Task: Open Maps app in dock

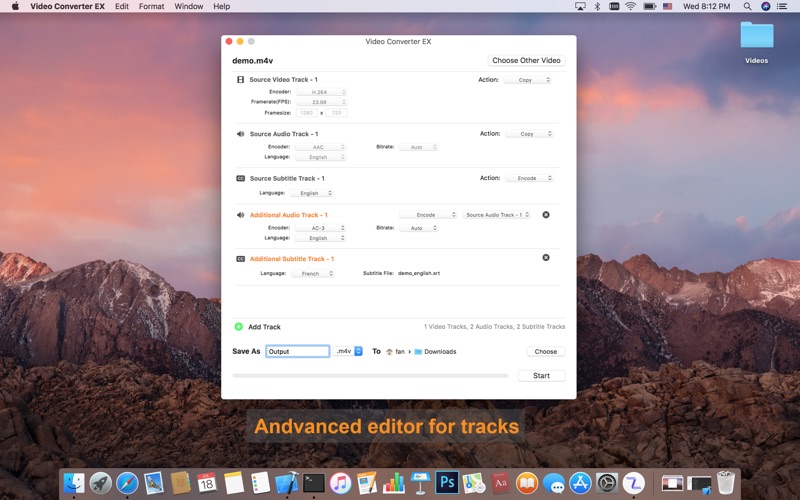Action: click(473, 483)
